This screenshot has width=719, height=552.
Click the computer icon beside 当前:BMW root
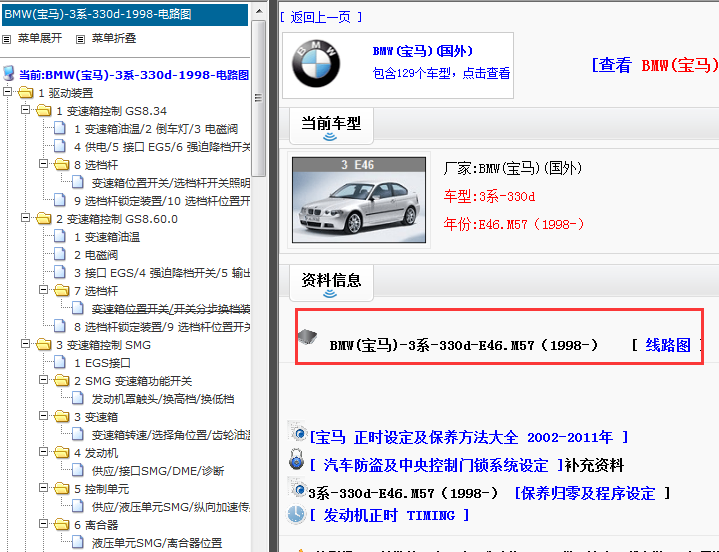(x=10, y=74)
